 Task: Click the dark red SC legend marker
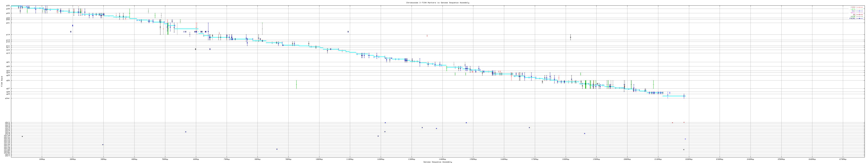pyautogui.click(x=859, y=15)
